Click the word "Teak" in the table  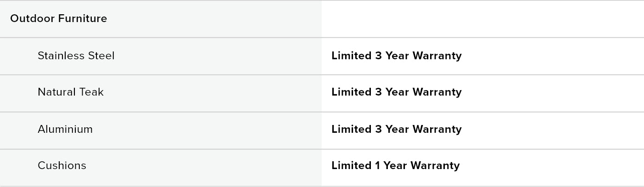pyautogui.click(x=91, y=92)
